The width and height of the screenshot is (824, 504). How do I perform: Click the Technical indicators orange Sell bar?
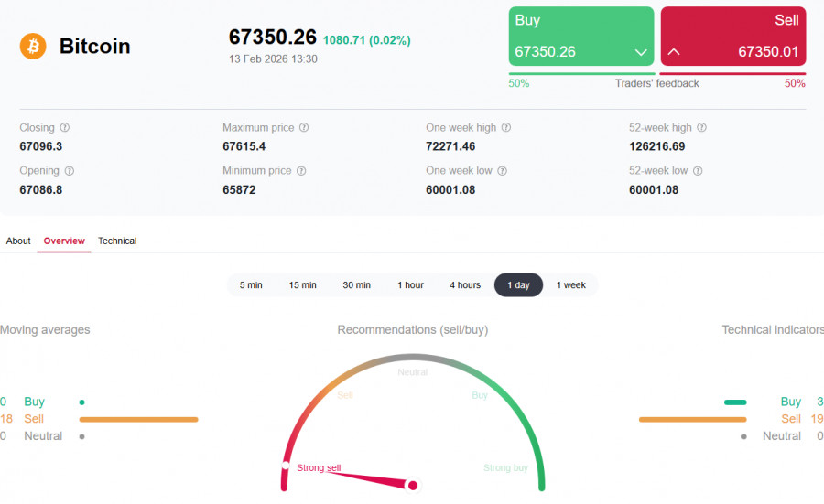pos(693,420)
